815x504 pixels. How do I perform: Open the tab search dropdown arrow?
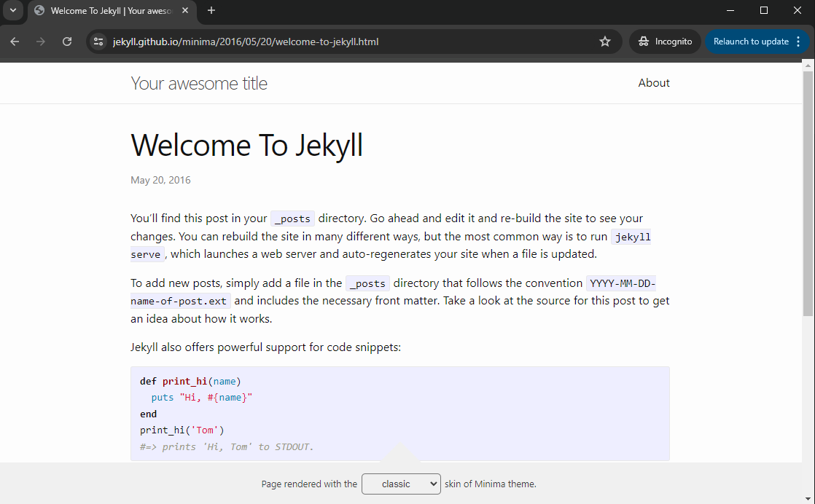pos(12,10)
